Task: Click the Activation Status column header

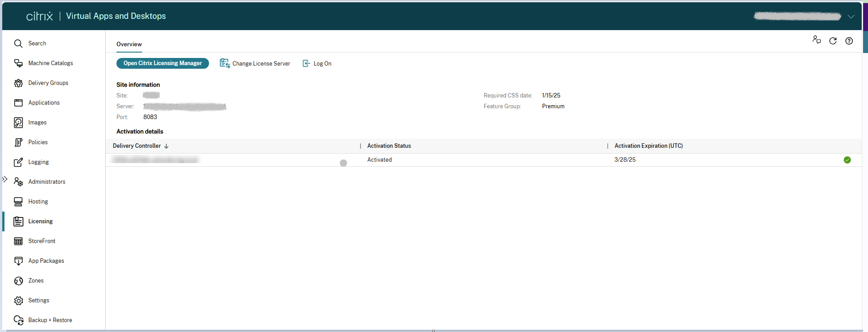Action: (x=389, y=146)
